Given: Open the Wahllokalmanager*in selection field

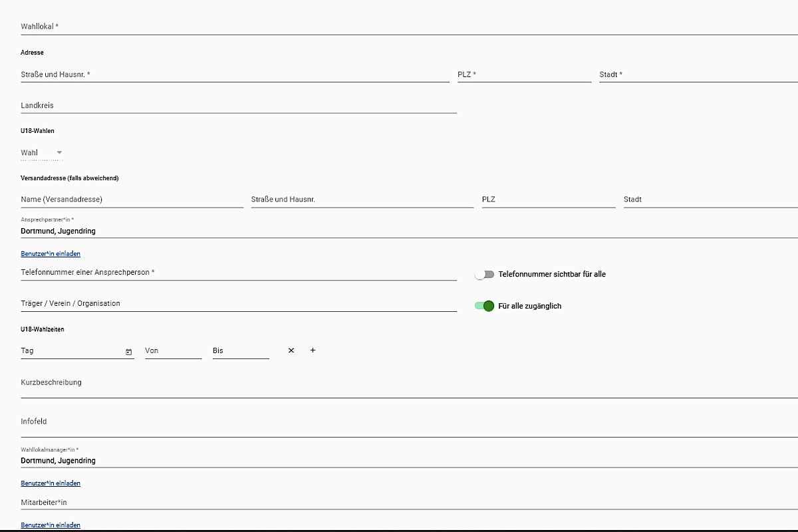Looking at the screenshot, I should (x=399, y=460).
